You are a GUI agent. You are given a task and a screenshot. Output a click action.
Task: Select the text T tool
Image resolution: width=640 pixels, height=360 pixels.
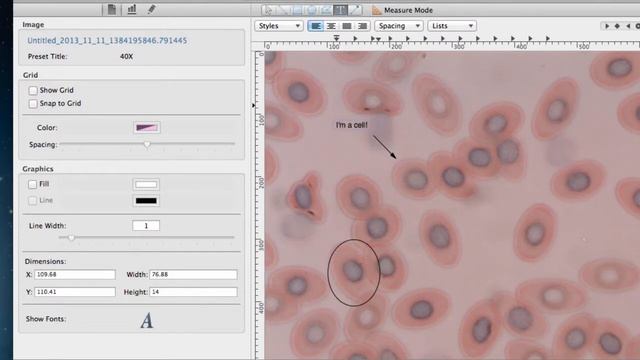tap(340, 10)
